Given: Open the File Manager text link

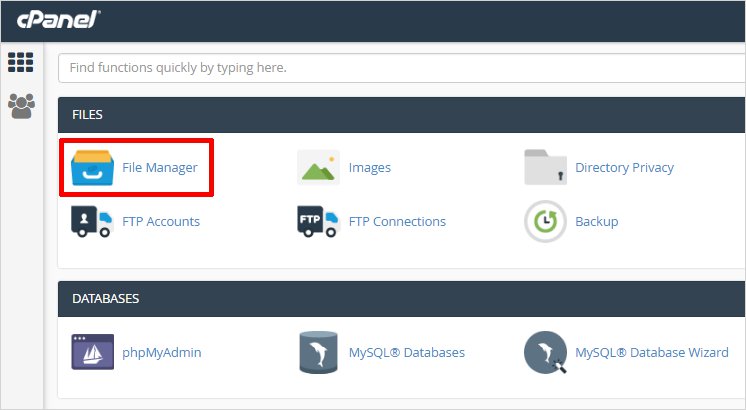Looking at the screenshot, I should tap(160, 168).
